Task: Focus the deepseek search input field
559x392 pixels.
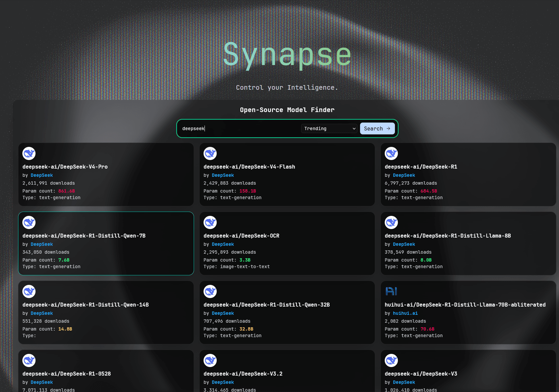Action: [239, 128]
